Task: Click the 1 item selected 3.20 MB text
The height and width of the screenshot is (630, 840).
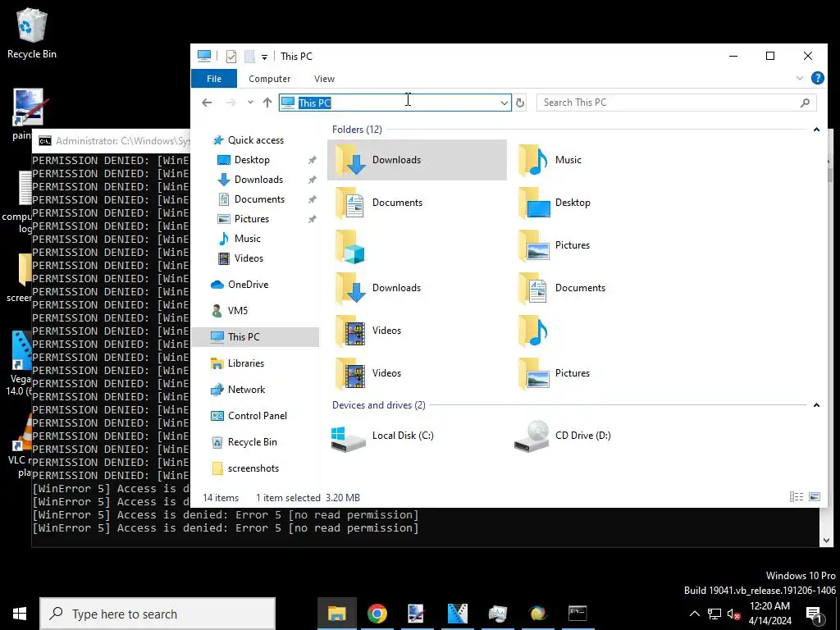Action: click(x=308, y=498)
